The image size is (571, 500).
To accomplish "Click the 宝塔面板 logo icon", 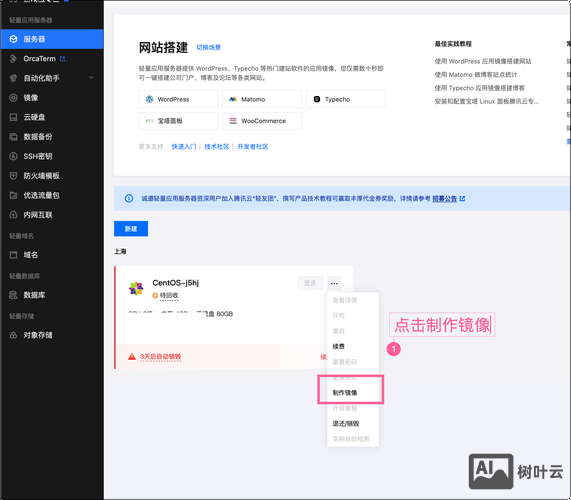I will (x=149, y=121).
